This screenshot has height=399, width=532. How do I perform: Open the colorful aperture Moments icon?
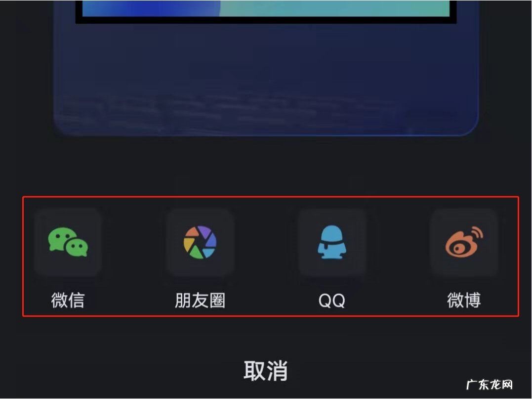pyautogui.click(x=200, y=242)
